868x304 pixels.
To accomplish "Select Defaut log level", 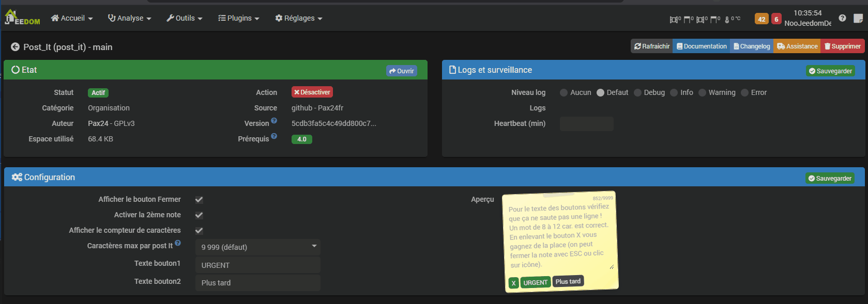I will 600,93.
